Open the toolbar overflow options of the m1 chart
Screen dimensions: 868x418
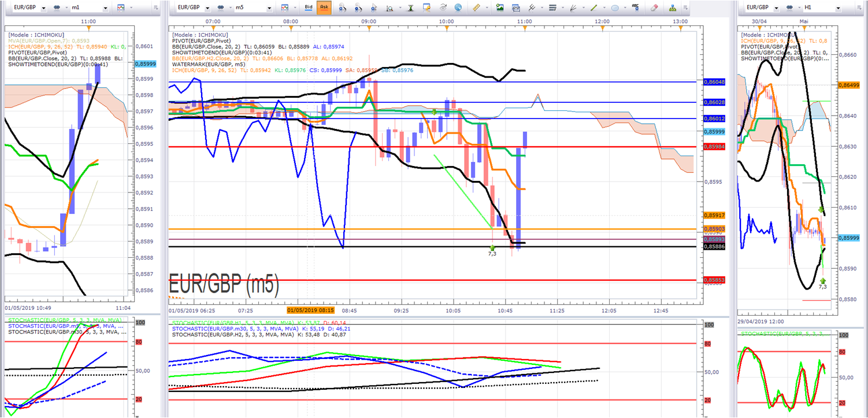click(x=156, y=8)
